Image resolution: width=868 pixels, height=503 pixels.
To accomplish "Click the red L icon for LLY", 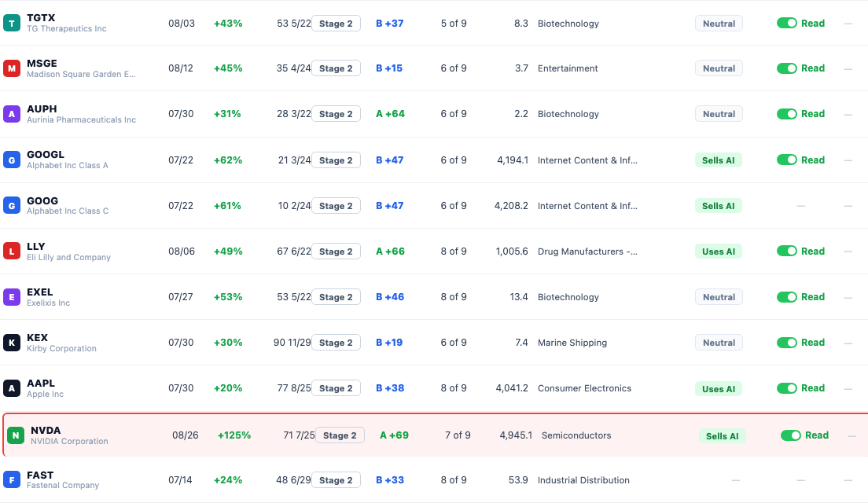I will (x=12, y=251).
